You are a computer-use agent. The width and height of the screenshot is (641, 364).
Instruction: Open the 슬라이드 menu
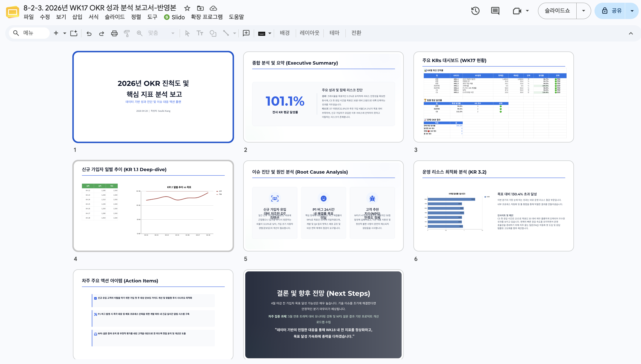point(115,17)
